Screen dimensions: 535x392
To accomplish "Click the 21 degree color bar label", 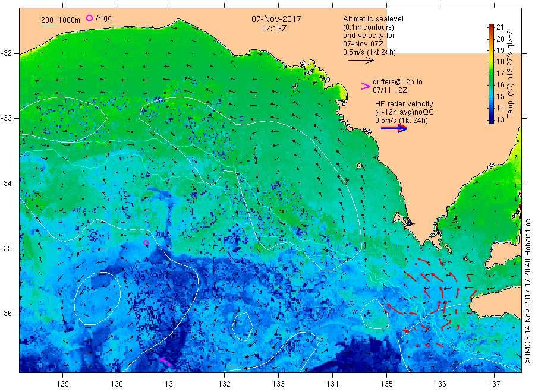I will pos(500,27).
